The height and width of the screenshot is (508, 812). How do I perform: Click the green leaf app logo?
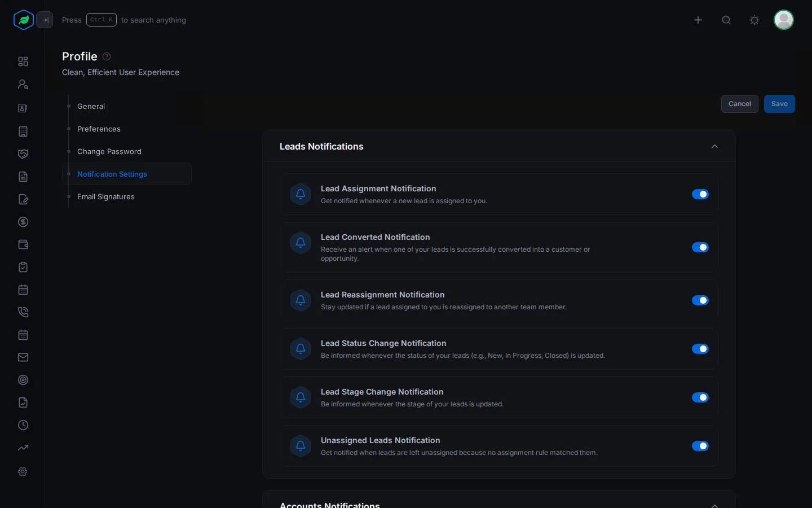click(24, 20)
